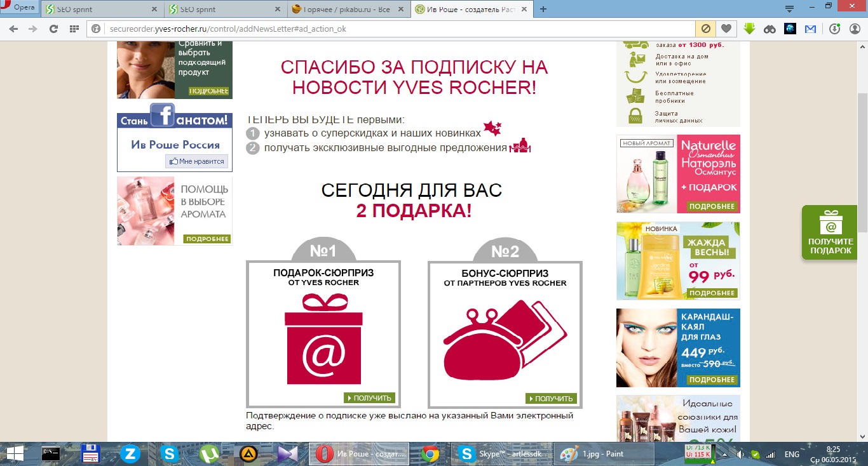Click the site info globe in address bar
The image size is (868, 466).
(x=96, y=29)
